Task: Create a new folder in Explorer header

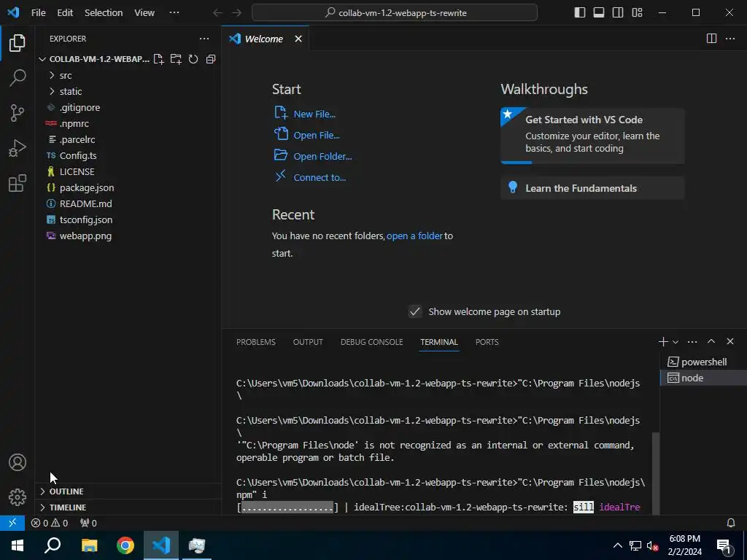Action: 176,59
